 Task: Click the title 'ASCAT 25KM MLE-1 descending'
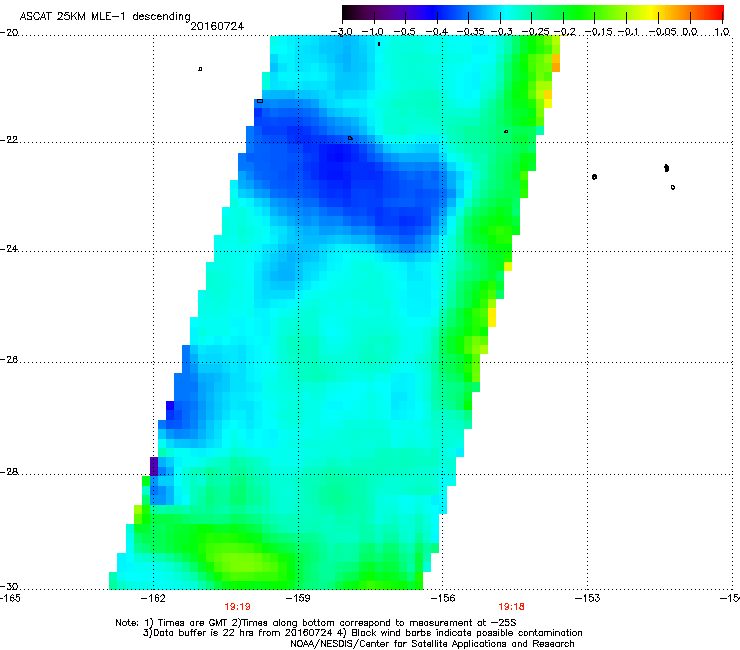coord(105,17)
